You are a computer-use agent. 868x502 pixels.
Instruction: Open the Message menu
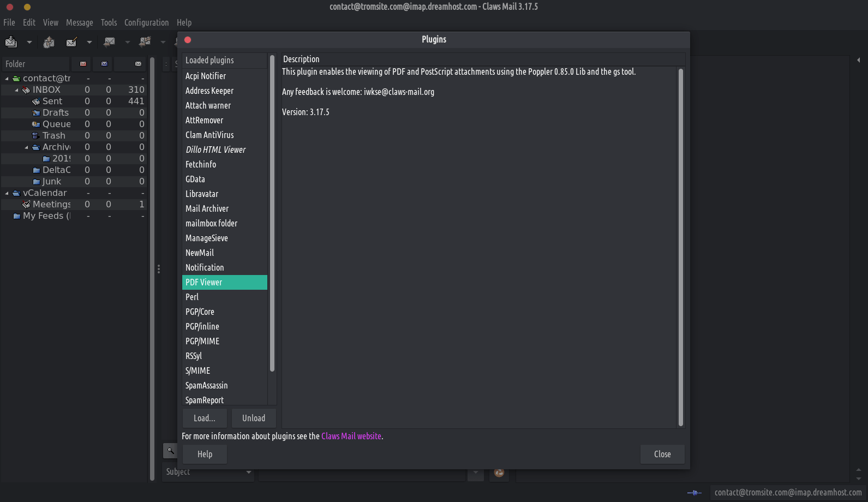pyautogui.click(x=80, y=22)
